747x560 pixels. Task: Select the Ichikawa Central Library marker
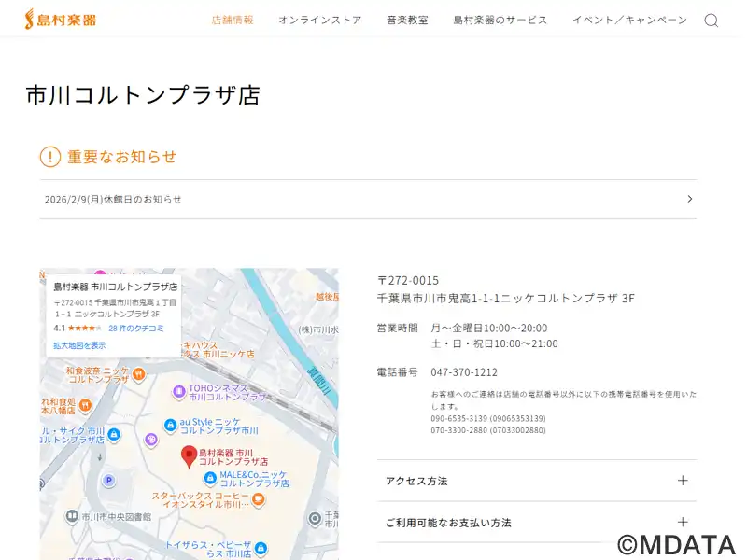(x=72, y=516)
